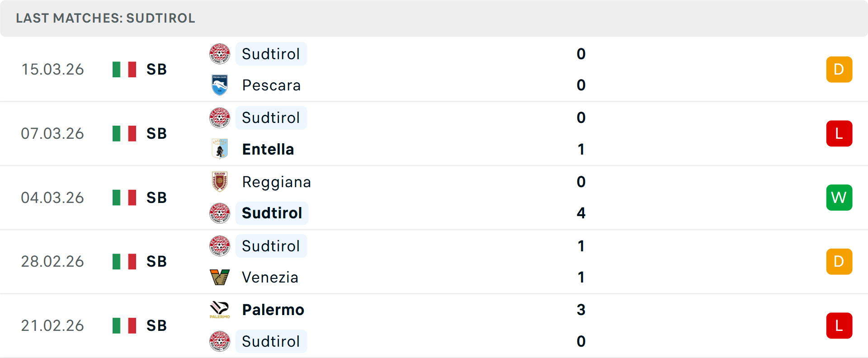Open the Entella team link

268,149
